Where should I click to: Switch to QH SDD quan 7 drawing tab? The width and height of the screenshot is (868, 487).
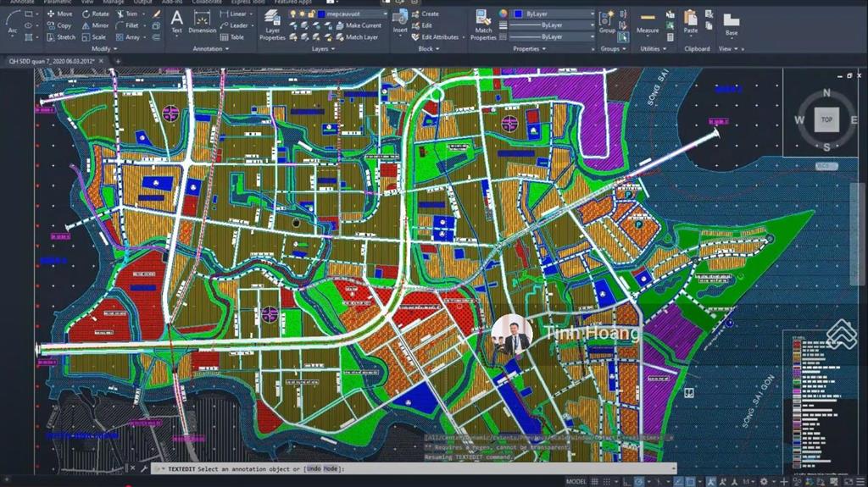click(x=52, y=61)
